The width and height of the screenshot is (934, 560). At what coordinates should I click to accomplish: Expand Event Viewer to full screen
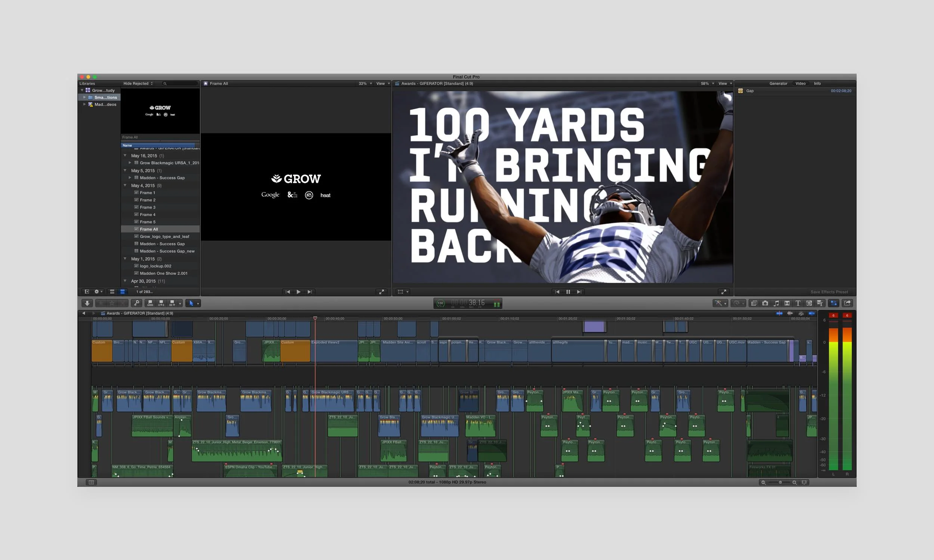pos(381,292)
